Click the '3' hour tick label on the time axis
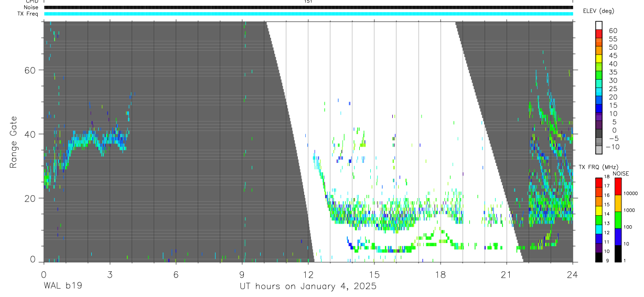This screenshot has height=297, width=644. (x=110, y=274)
